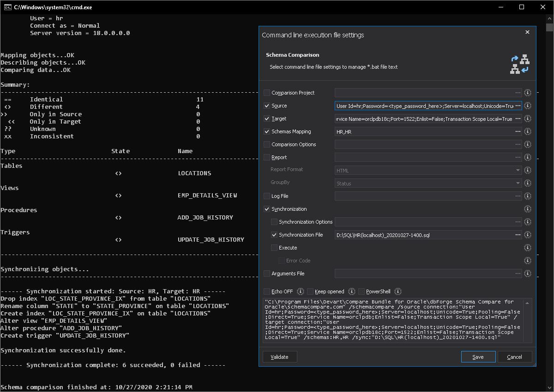Click info icon for the Target row
Image resolution: width=554 pixels, height=392 pixels.
point(528,119)
